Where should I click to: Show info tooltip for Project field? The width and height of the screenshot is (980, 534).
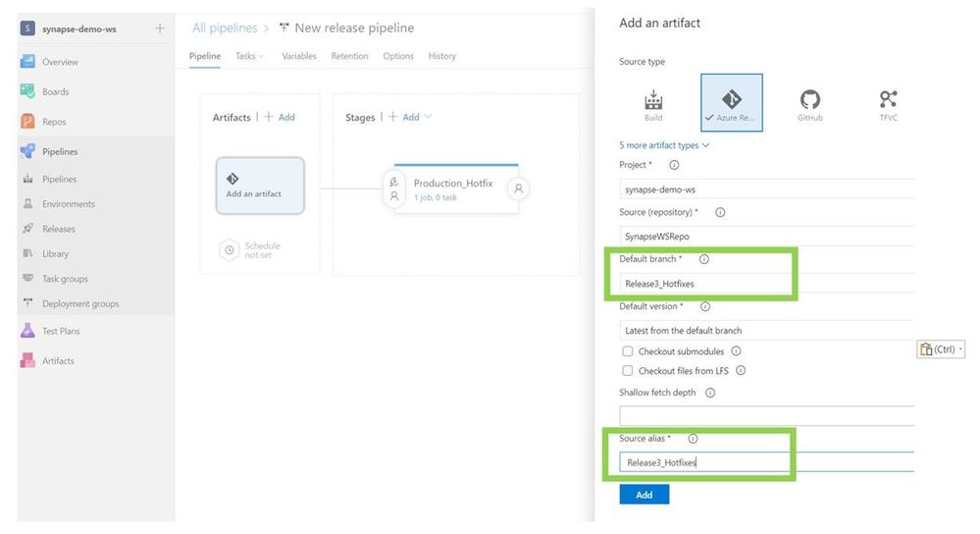pyautogui.click(x=674, y=165)
